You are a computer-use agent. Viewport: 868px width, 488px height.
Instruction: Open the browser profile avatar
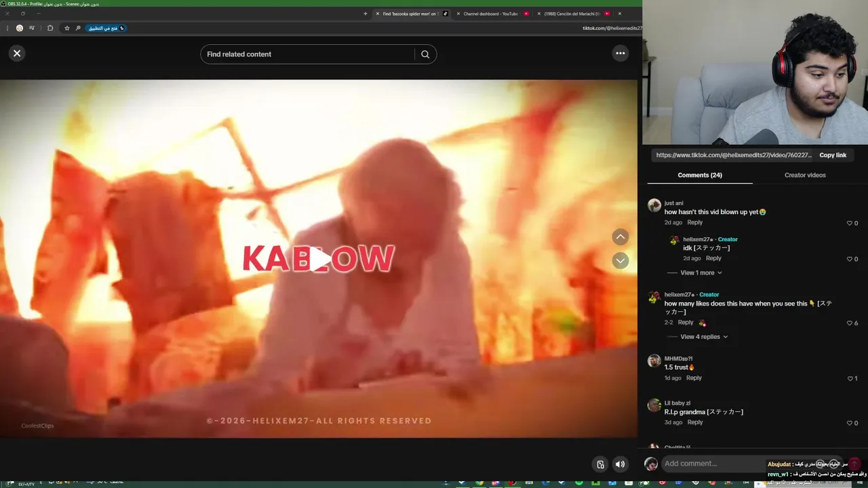[x=19, y=28]
